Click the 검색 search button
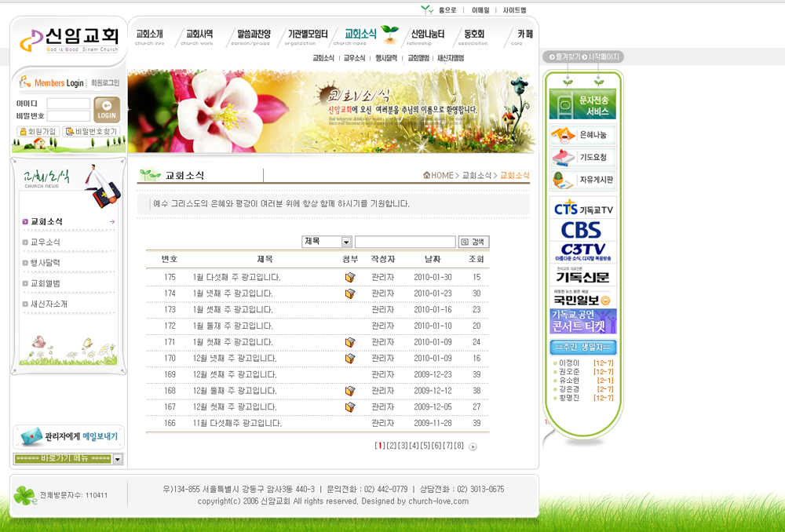The width and height of the screenshot is (785, 532). 473,242
